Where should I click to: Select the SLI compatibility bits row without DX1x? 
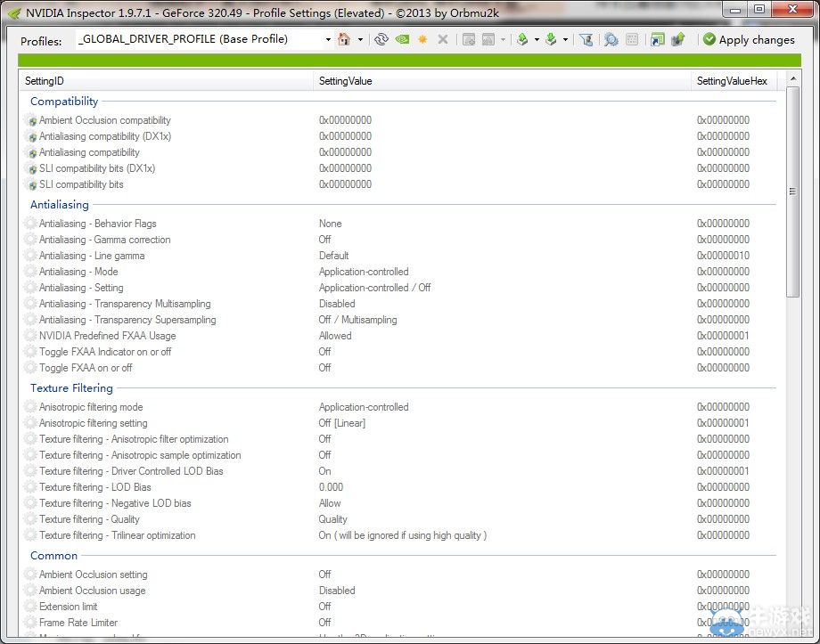(x=399, y=184)
